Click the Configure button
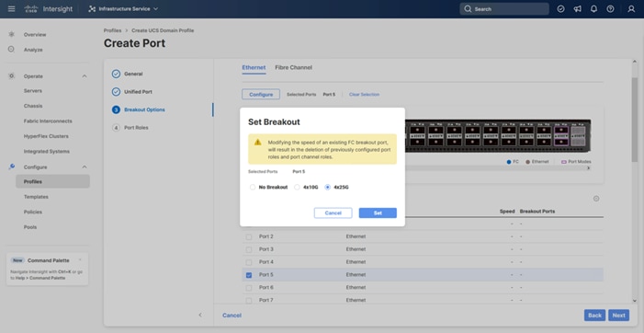644x333 pixels. coord(261,94)
